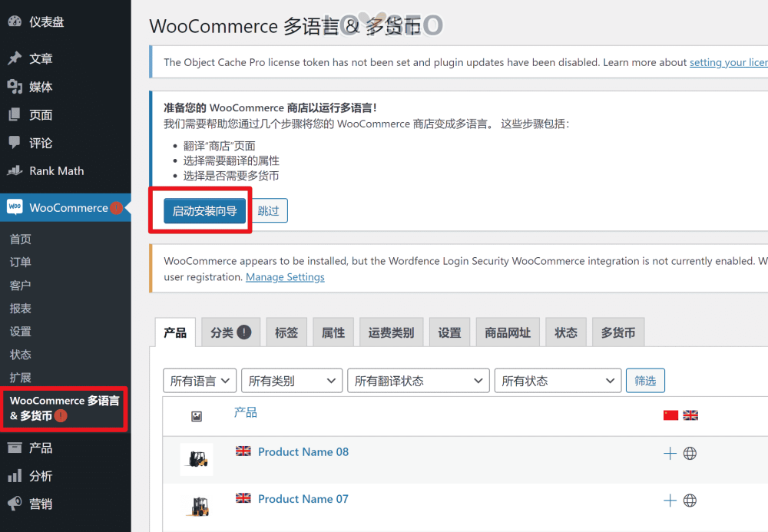Open the 设置 submenu item in sidebar
The width and height of the screenshot is (768, 532).
coord(21,332)
